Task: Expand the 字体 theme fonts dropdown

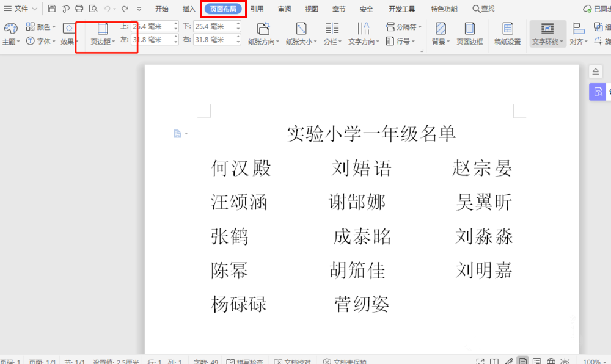Action: (x=40, y=41)
